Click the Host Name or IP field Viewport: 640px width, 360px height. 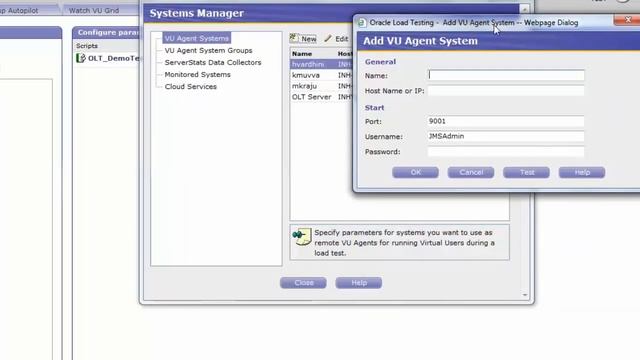tap(506, 91)
